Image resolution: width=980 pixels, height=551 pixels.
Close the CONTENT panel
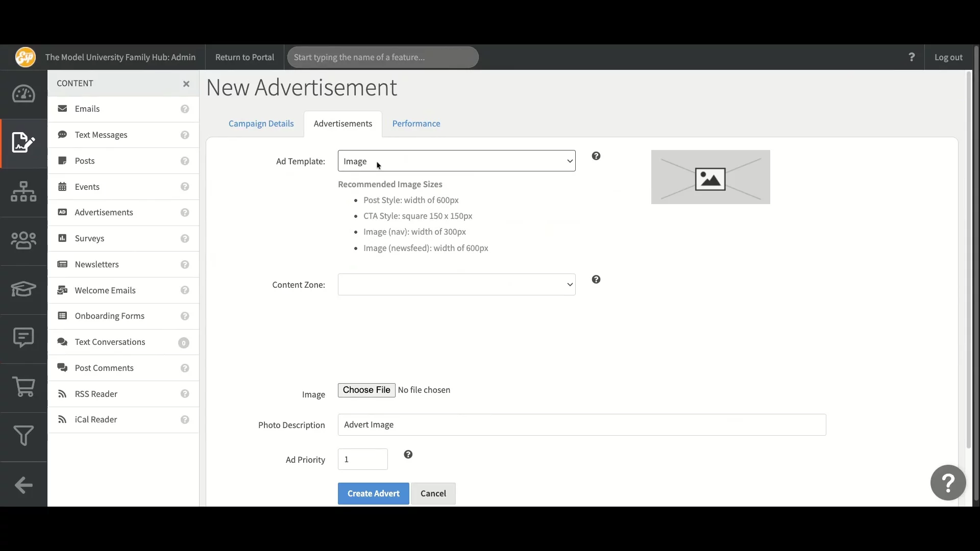[186, 84]
